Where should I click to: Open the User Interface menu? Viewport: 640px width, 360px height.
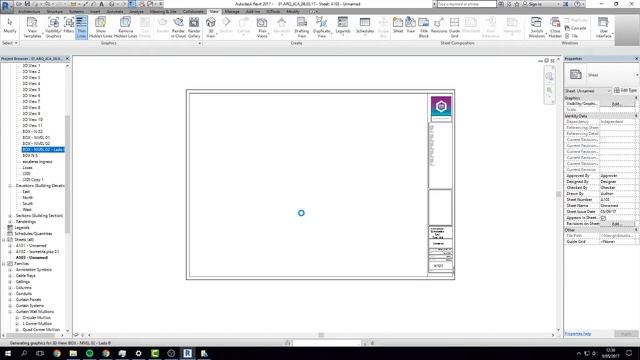(x=603, y=27)
